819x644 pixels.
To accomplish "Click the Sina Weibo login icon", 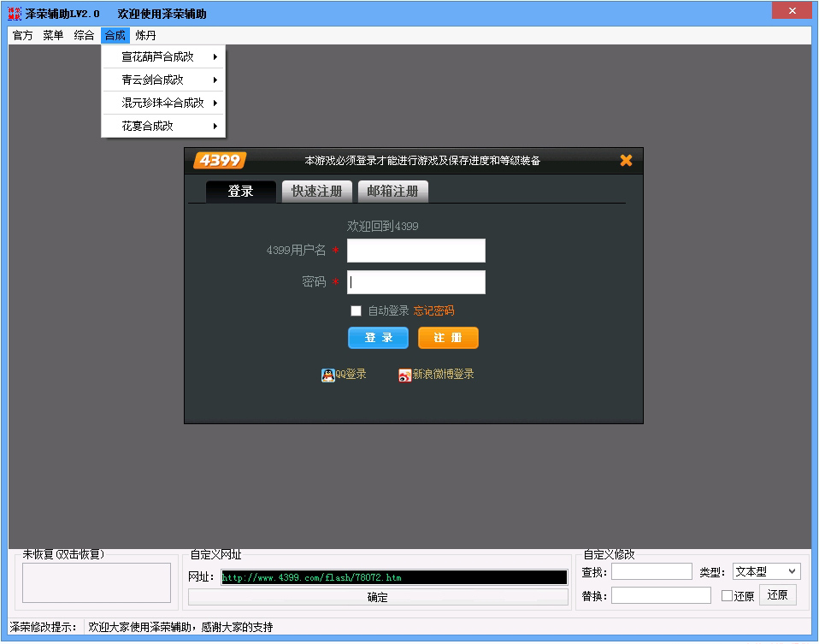I will pyautogui.click(x=405, y=375).
